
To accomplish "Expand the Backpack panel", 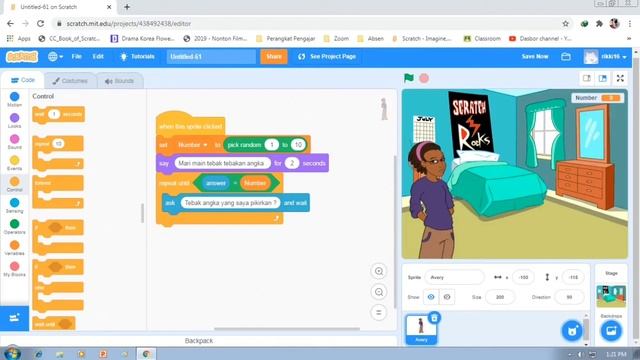I will pos(199,340).
